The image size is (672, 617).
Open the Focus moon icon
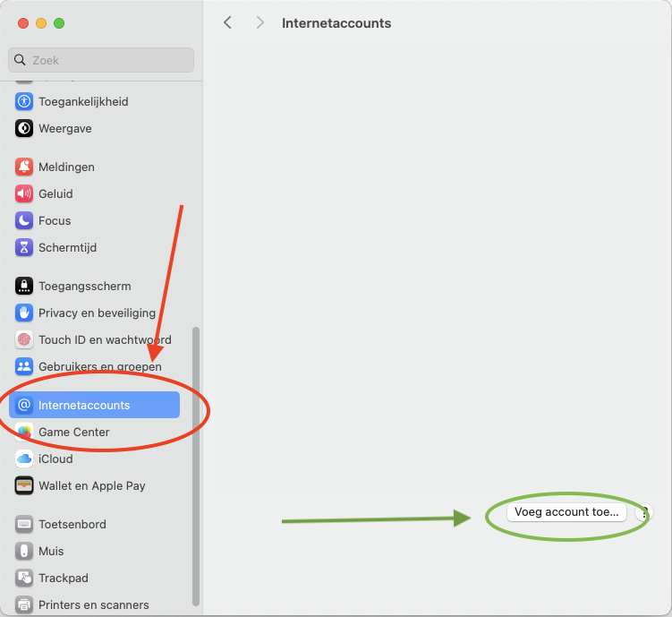(24, 220)
